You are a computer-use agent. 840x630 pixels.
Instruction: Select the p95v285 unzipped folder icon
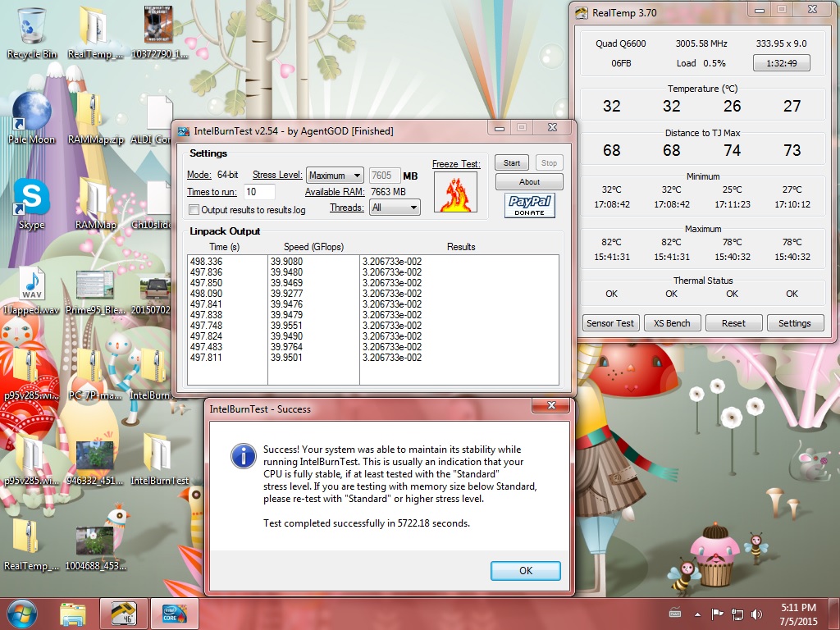pyautogui.click(x=32, y=459)
